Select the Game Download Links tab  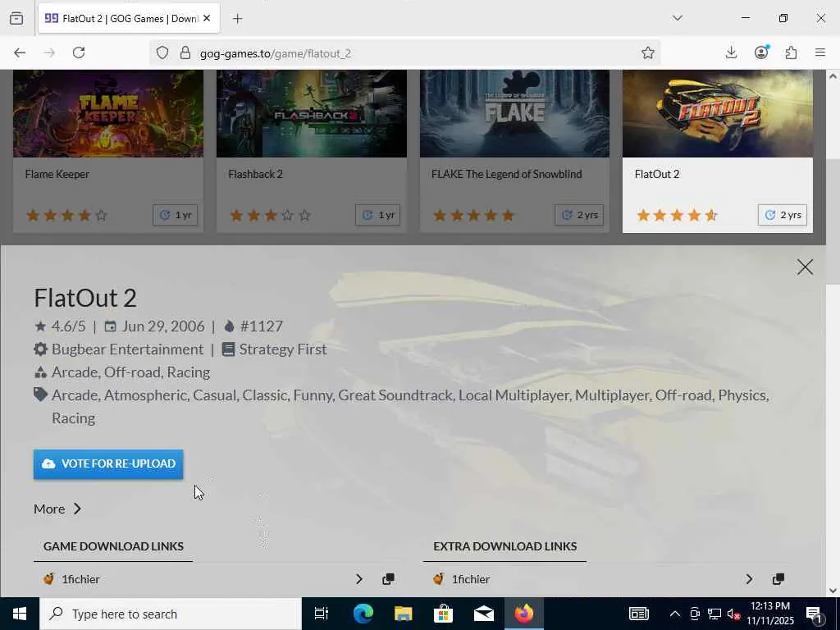[x=113, y=546]
